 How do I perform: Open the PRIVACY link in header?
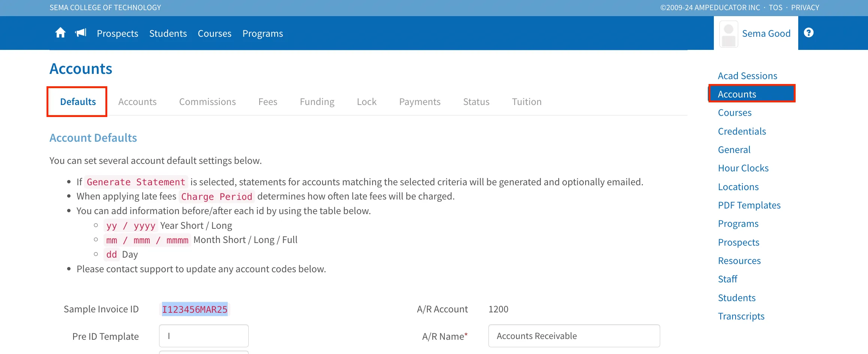click(805, 7)
